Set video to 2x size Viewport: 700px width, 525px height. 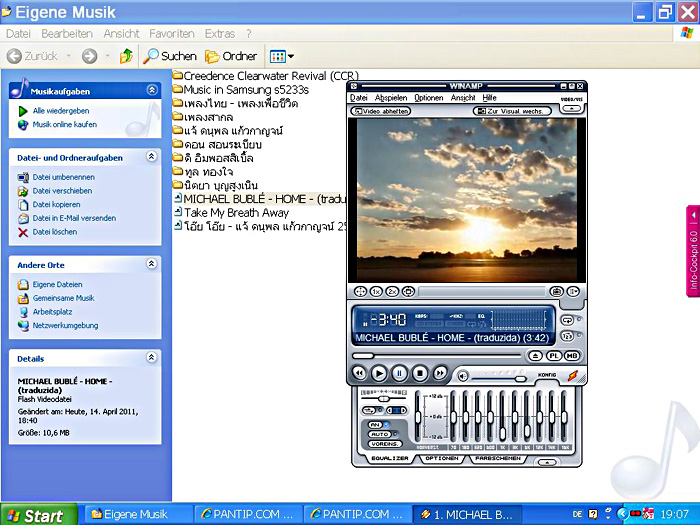click(392, 292)
